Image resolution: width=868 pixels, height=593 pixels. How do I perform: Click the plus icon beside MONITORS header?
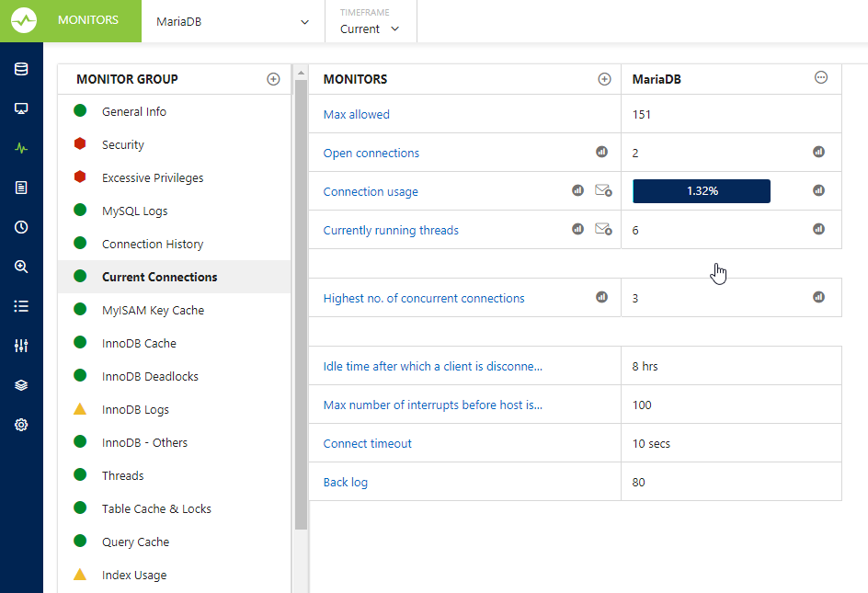[604, 79]
